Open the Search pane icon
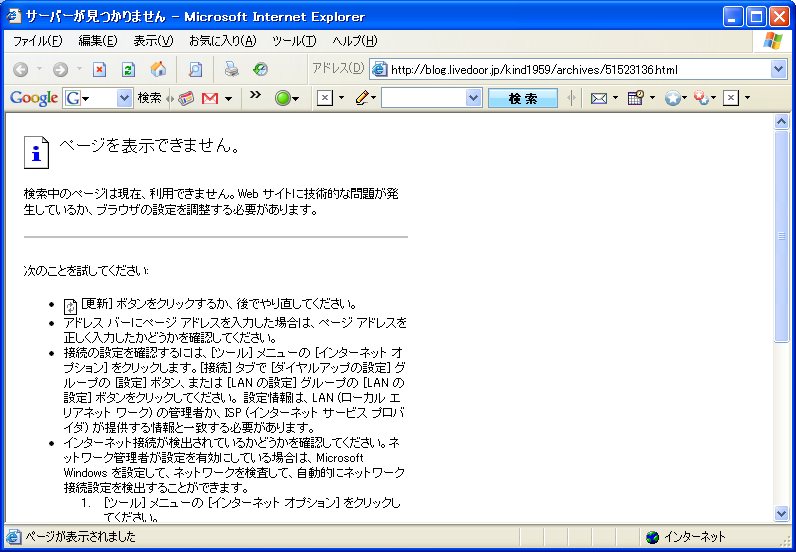This screenshot has height=552, width=796. pos(195,69)
